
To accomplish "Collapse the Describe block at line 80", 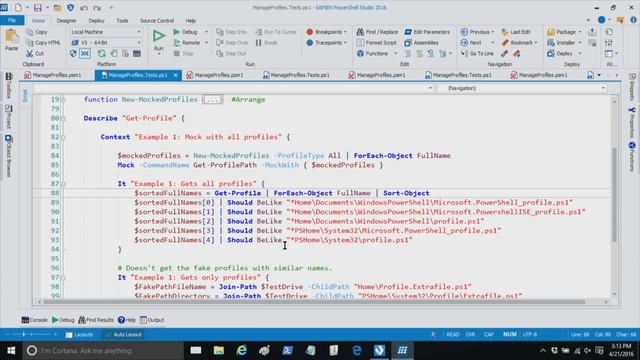I will click(63, 118).
